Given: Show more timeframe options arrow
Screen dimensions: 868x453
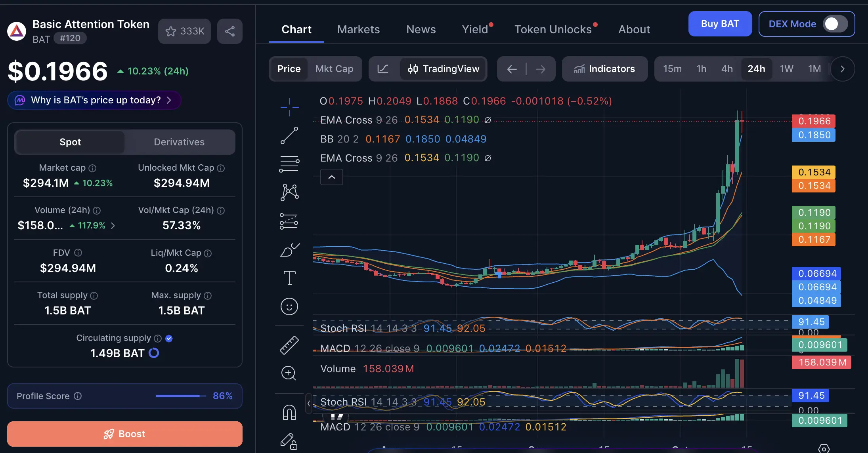Looking at the screenshot, I should [842, 69].
